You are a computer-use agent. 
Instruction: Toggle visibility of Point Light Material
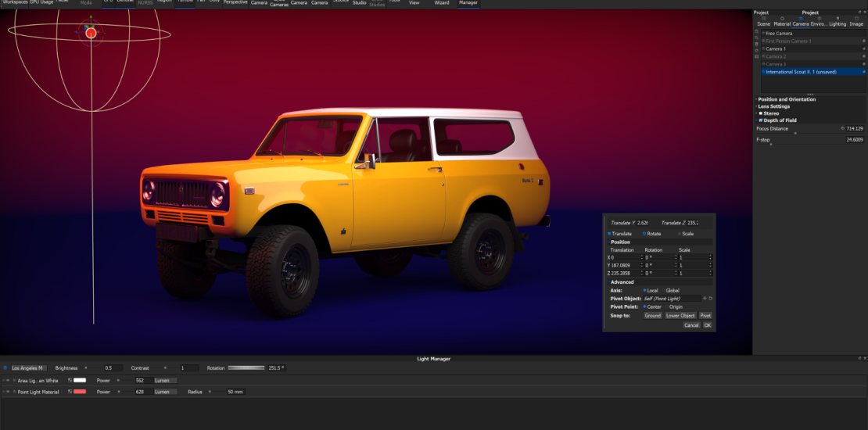[x=8, y=392]
